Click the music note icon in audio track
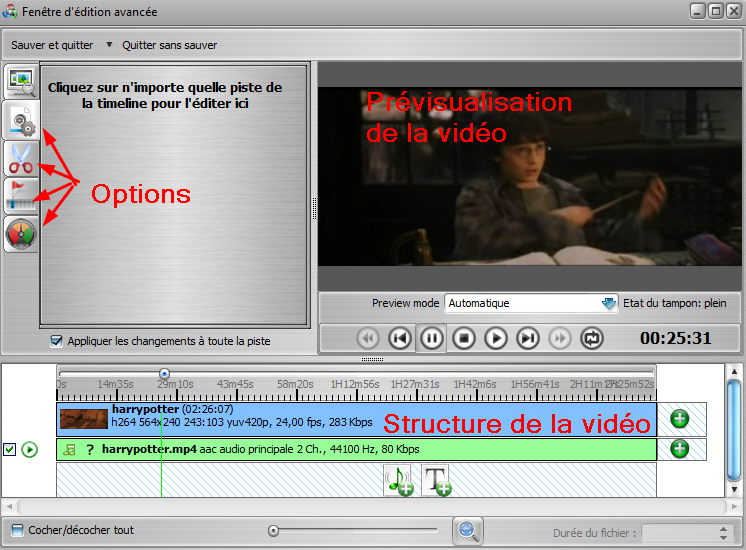The height and width of the screenshot is (550, 746). coord(69,450)
